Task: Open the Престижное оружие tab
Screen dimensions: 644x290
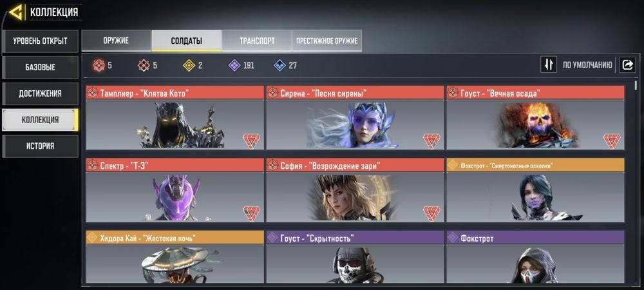Action: coord(327,41)
